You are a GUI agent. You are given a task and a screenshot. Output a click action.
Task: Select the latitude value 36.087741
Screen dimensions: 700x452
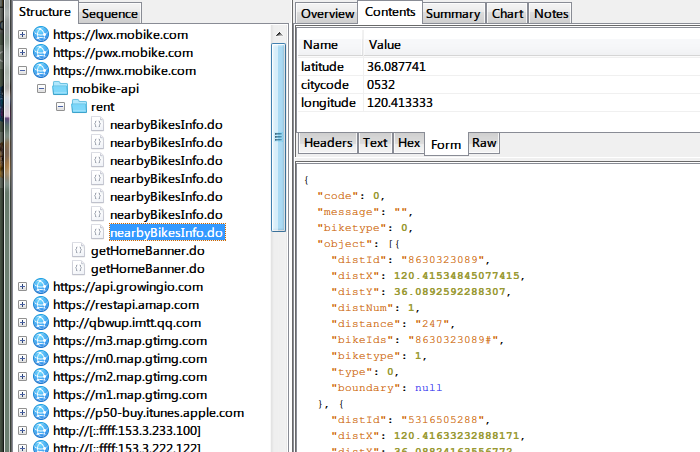click(396, 67)
